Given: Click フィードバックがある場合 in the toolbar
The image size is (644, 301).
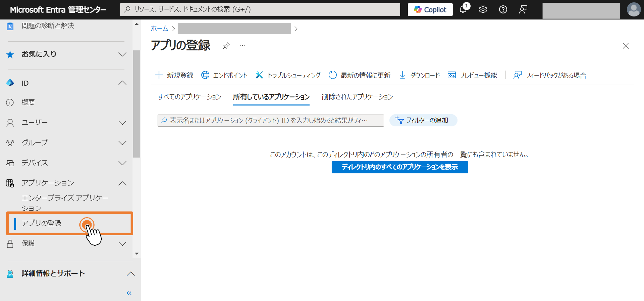Looking at the screenshot, I should point(550,75).
